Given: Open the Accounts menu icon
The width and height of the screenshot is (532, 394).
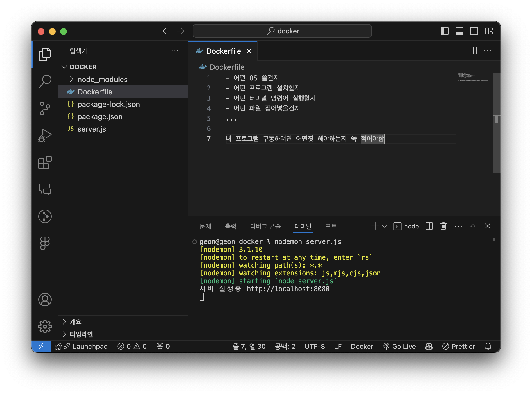Looking at the screenshot, I should [x=45, y=300].
